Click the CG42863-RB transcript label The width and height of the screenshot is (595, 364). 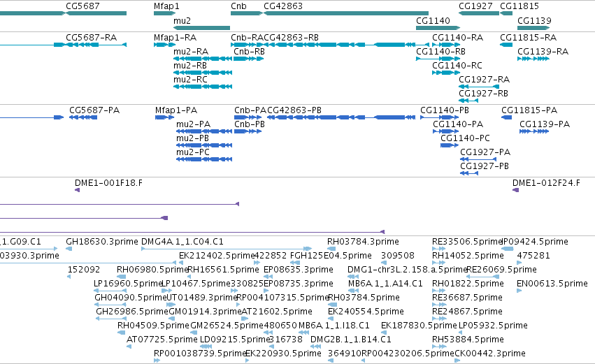pyautogui.click(x=291, y=38)
